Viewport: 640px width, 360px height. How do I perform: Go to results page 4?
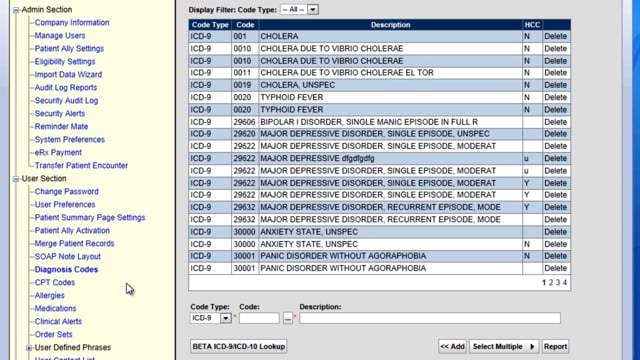565,282
